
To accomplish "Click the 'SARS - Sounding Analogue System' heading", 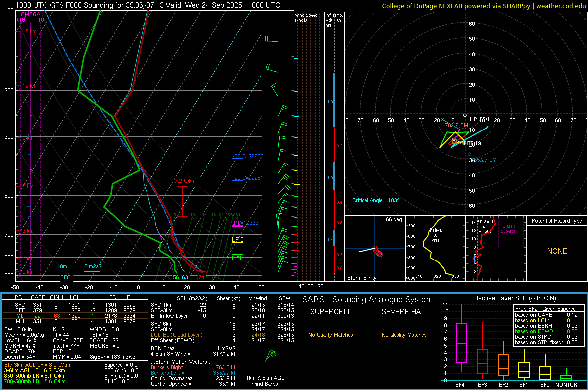I will point(368,300).
